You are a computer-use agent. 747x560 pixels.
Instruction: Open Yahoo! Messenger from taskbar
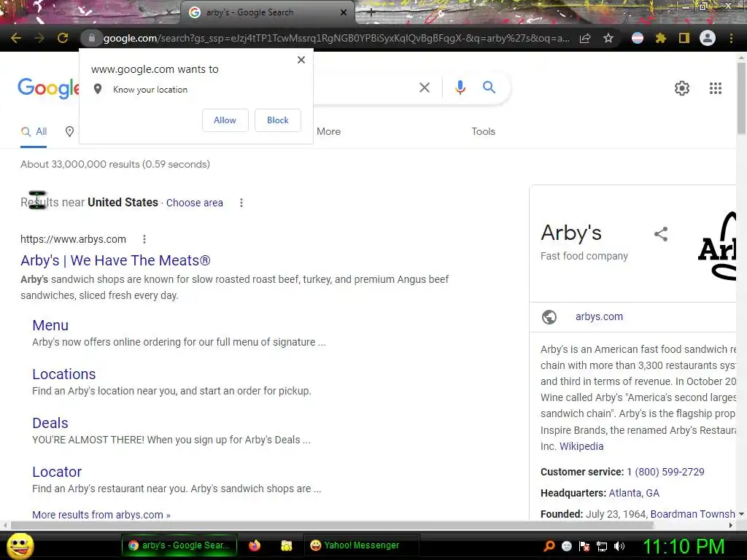[362, 545]
